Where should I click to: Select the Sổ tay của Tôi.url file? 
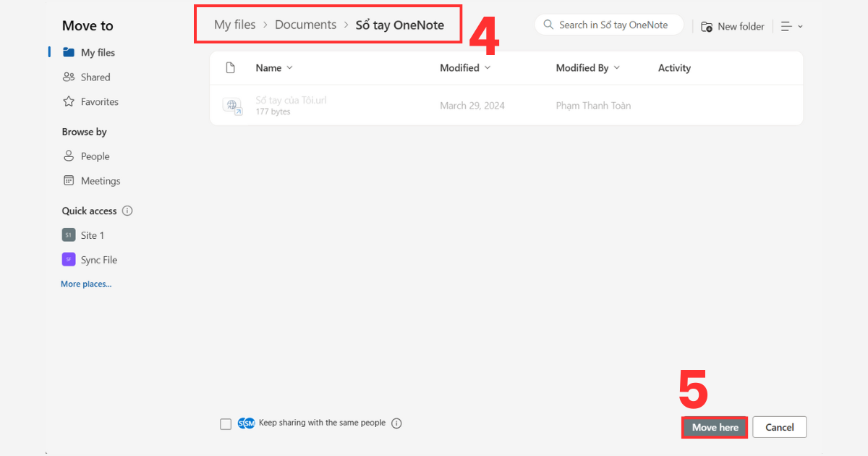(291, 100)
